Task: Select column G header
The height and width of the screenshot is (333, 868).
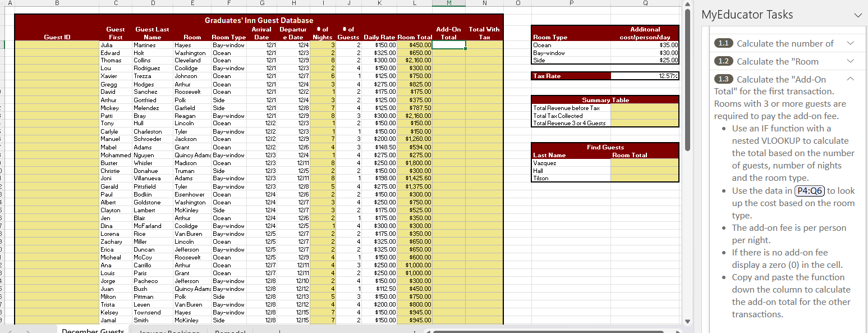Action: [x=262, y=3]
